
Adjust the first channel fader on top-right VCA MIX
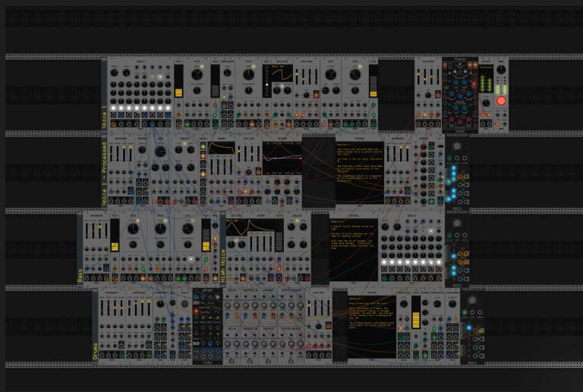(x=419, y=77)
